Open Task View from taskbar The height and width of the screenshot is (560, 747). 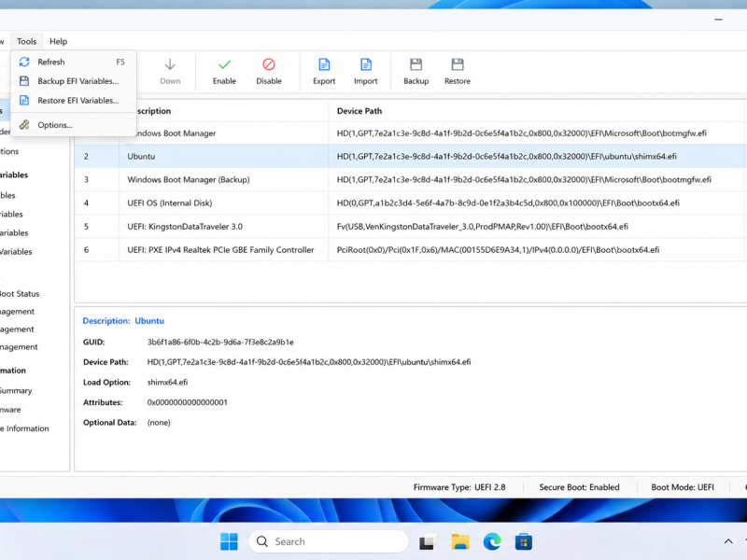point(428,542)
